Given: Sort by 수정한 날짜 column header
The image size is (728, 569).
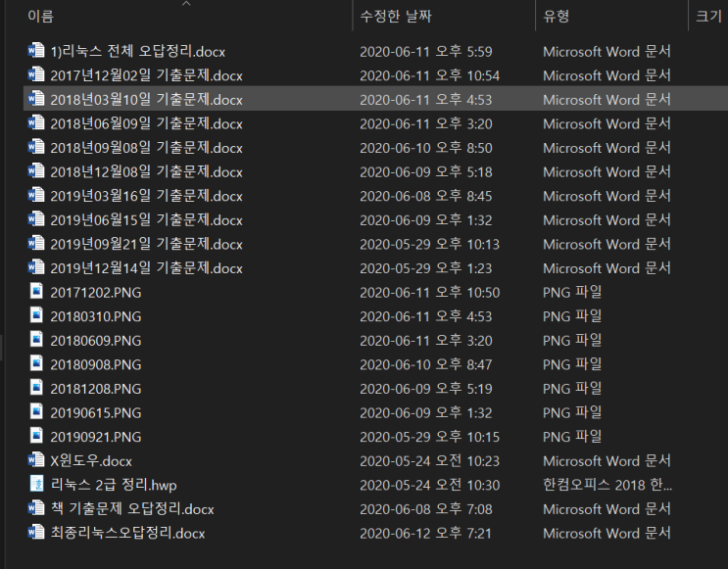Looking at the screenshot, I should point(396,17).
